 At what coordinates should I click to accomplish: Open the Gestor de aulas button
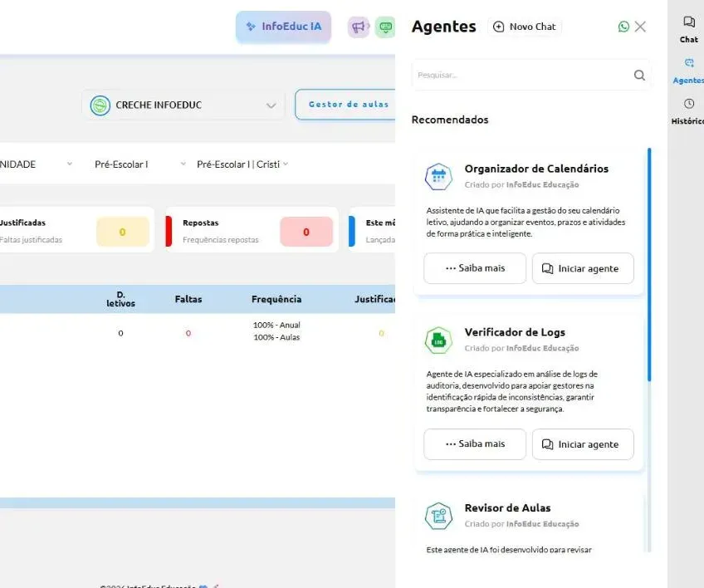[x=345, y=104]
